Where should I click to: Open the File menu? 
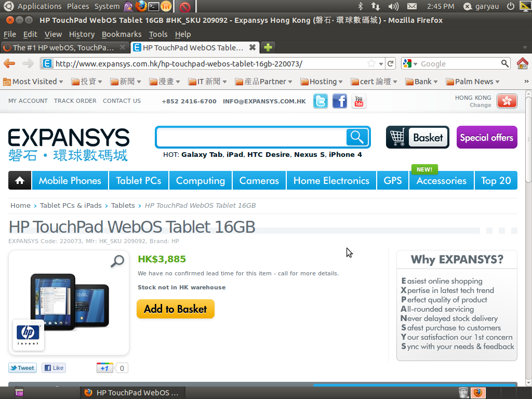(x=10, y=34)
